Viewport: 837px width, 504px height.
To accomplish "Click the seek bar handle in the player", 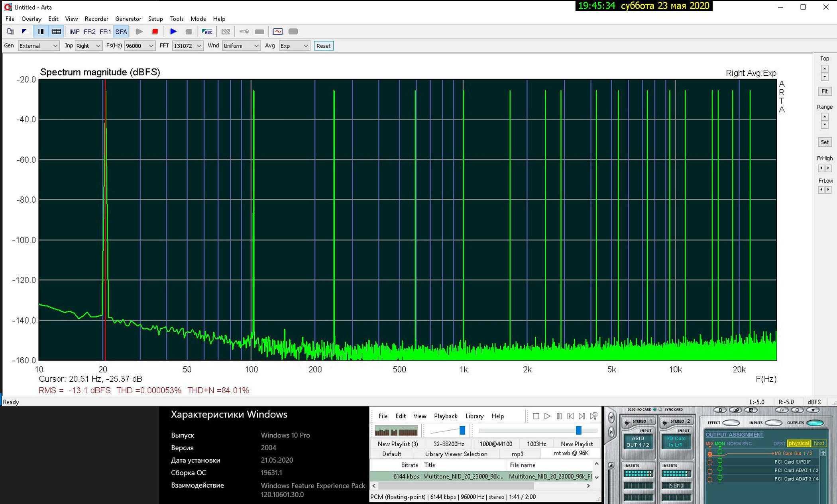I will 579,430.
